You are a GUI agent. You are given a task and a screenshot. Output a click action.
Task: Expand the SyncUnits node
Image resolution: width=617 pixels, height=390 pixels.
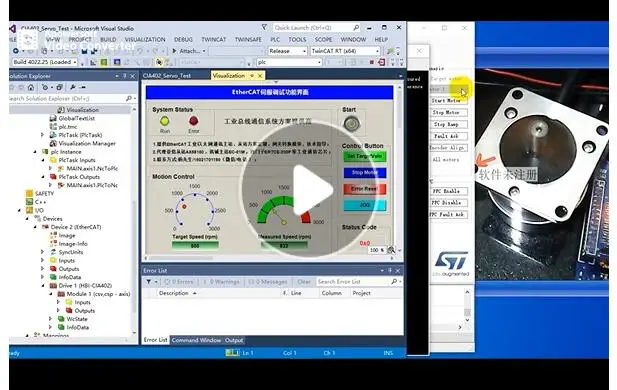pos(42,252)
